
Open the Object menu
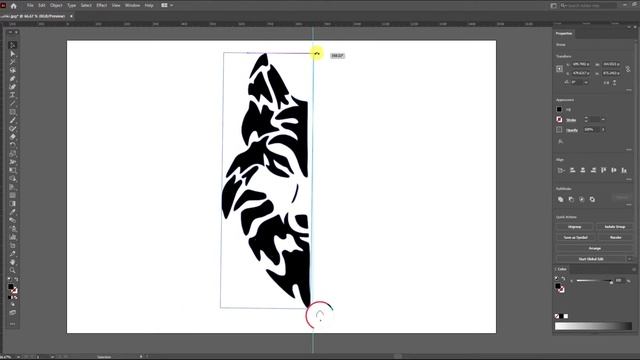coord(56,5)
